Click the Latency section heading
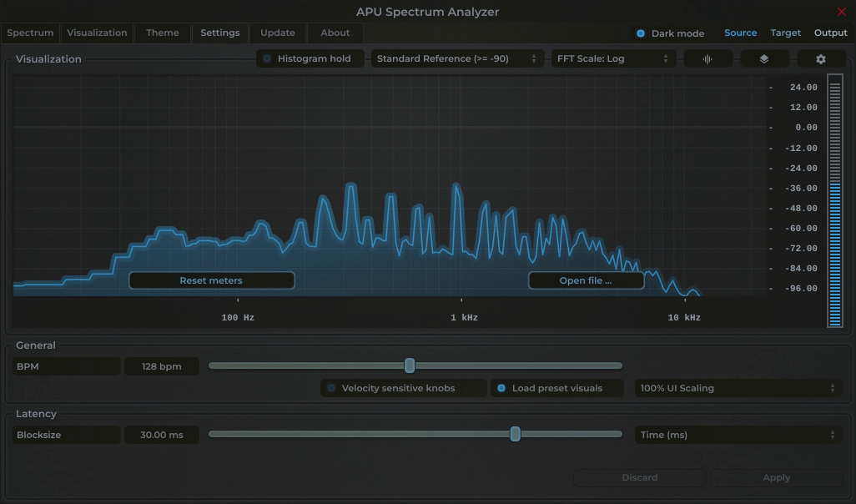 [36, 414]
